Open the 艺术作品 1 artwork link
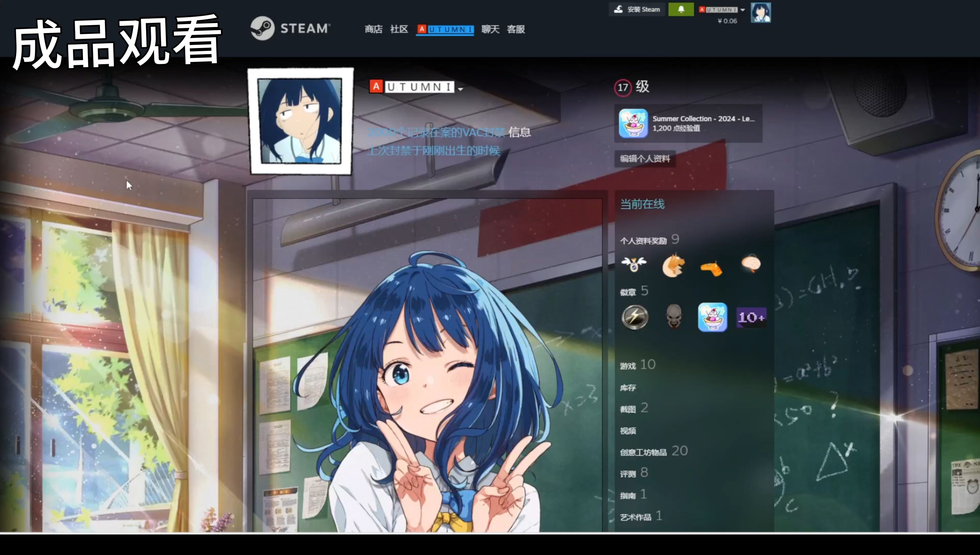 (641, 516)
